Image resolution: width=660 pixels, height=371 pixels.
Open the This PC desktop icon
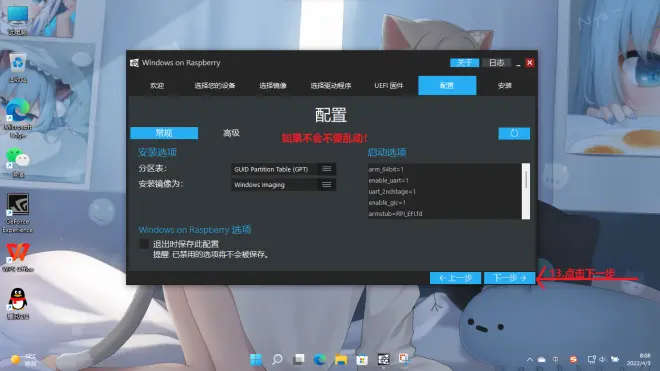(x=18, y=19)
